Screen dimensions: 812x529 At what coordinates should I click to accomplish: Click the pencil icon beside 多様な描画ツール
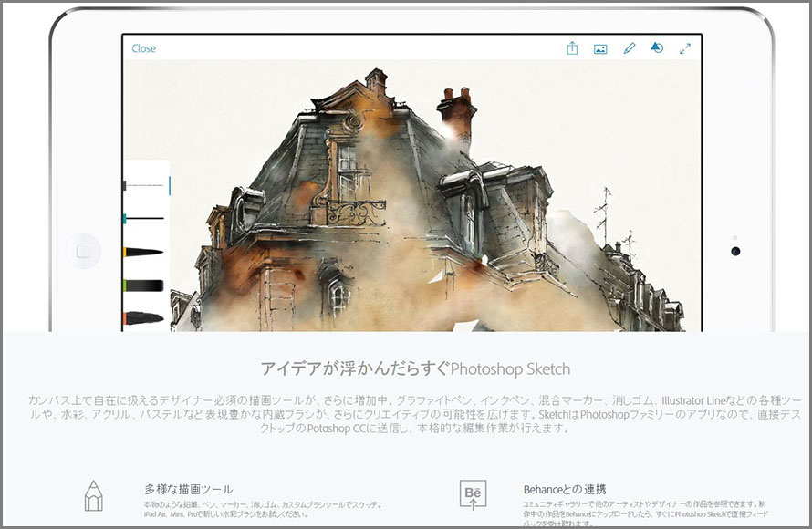click(94, 495)
